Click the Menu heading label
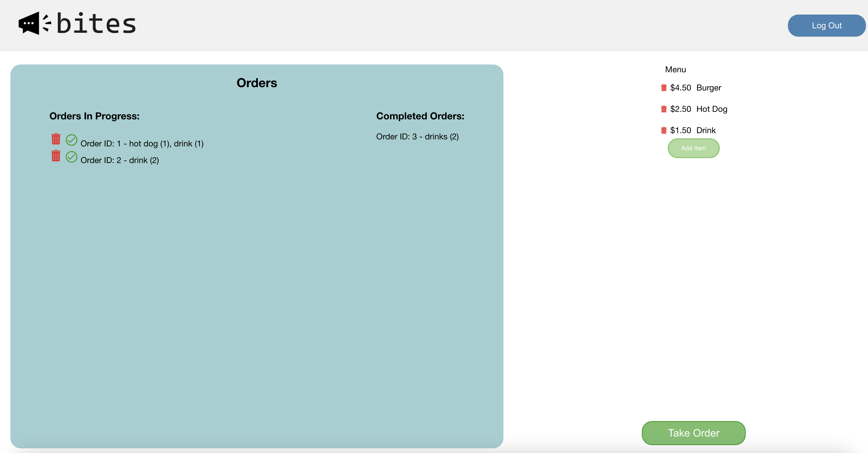The height and width of the screenshot is (453, 868). (x=675, y=69)
